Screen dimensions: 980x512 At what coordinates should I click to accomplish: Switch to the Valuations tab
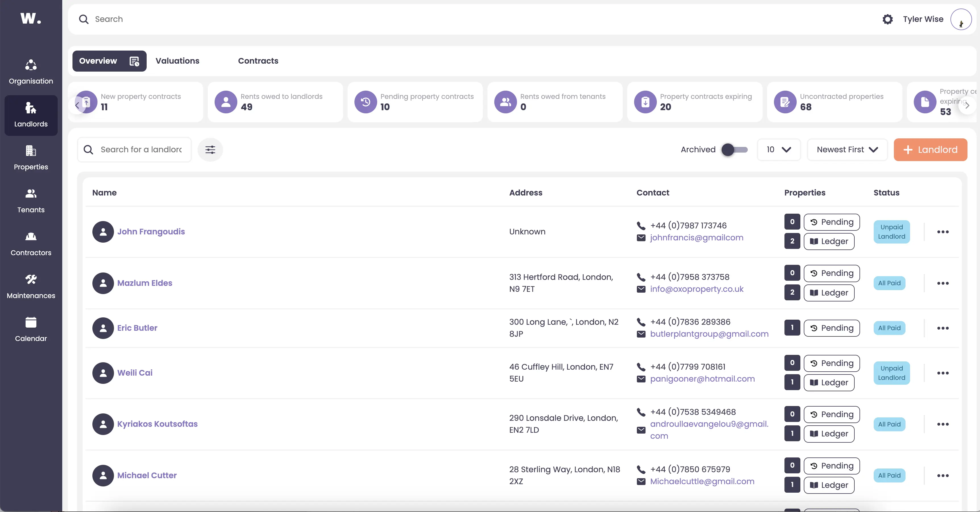pos(177,61)
